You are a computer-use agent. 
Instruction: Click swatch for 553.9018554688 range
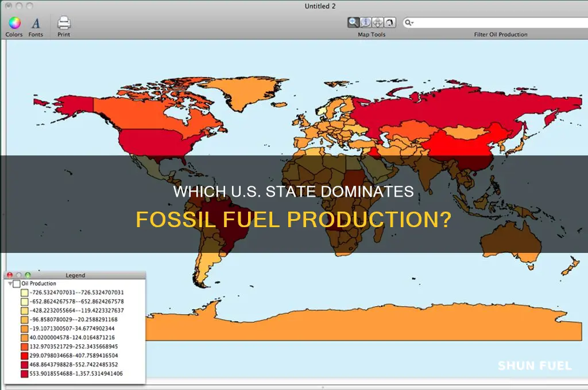(24, 373)
